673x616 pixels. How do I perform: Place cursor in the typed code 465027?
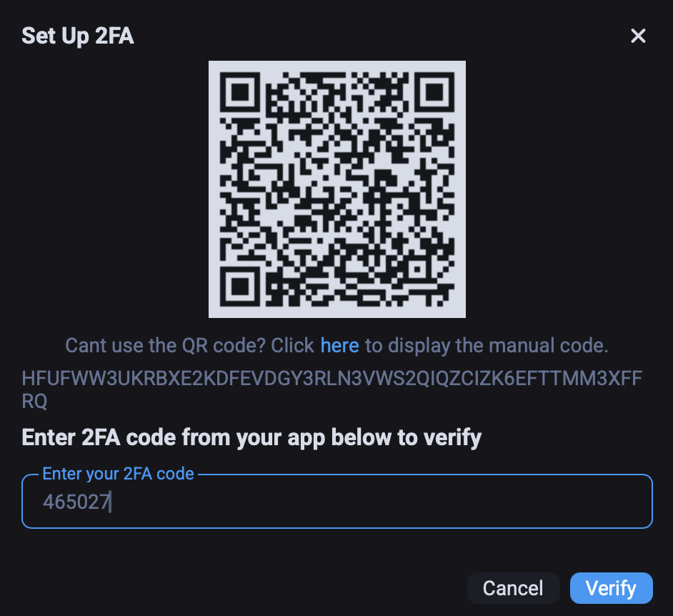click(76, 502)
